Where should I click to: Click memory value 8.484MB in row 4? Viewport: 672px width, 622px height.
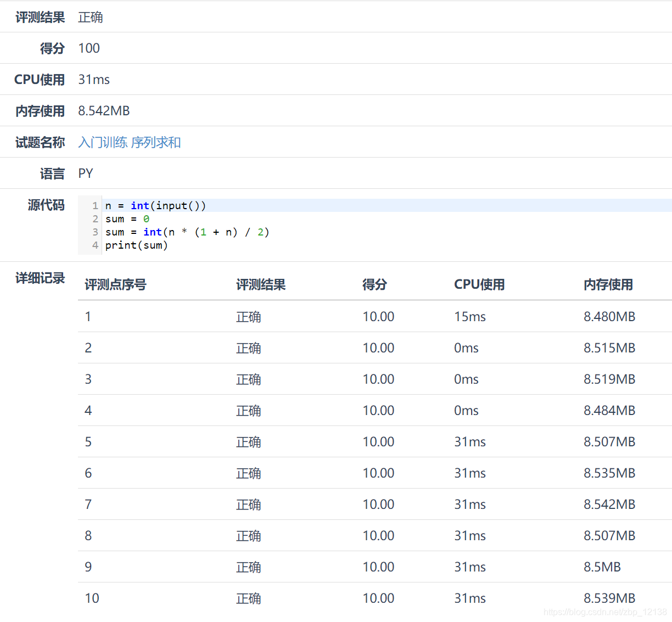pyautogui.click(x=609, y=411)
